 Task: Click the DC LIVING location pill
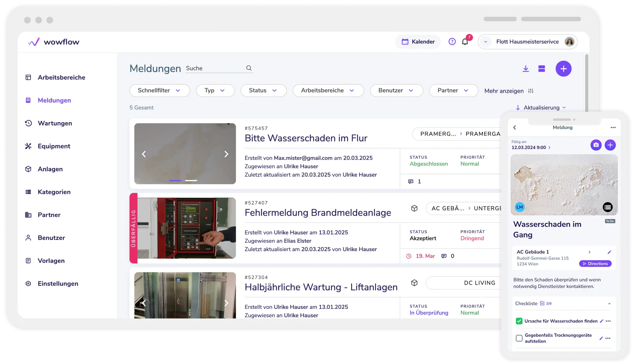click(x=464, y=283)
